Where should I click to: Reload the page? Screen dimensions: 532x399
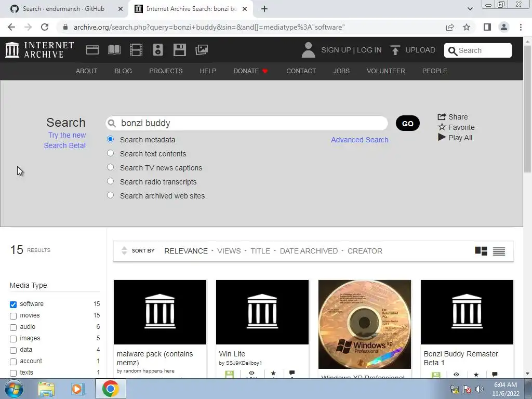[x=45, y=27]
